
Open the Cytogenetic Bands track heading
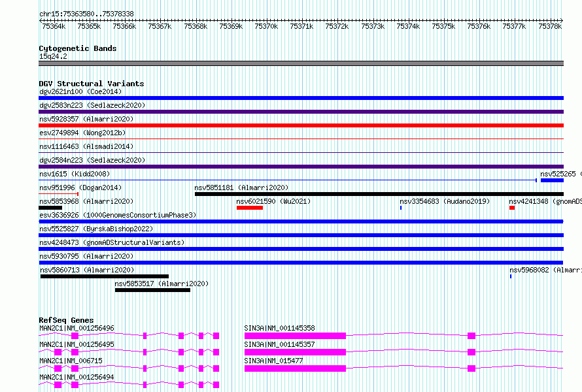click(x=78, y=48)
